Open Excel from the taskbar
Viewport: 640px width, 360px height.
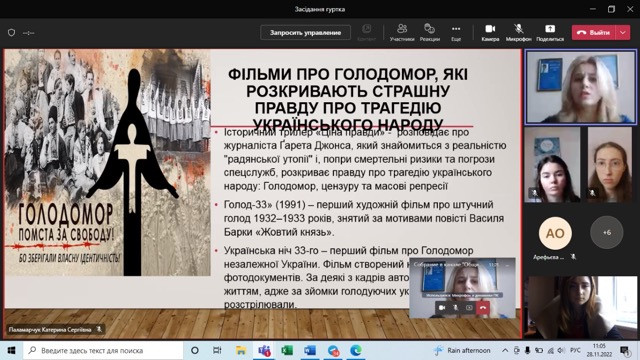[287, 350]
